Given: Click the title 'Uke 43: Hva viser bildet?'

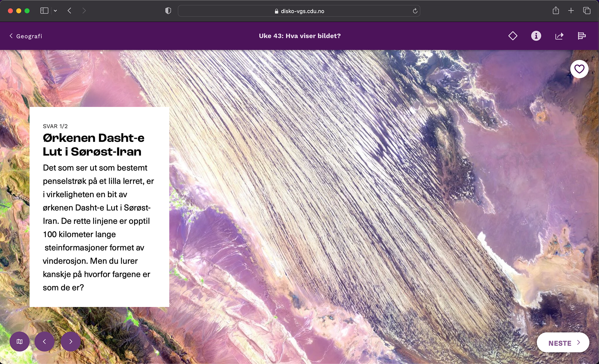Looking at the screenshot, I should 299,36.
